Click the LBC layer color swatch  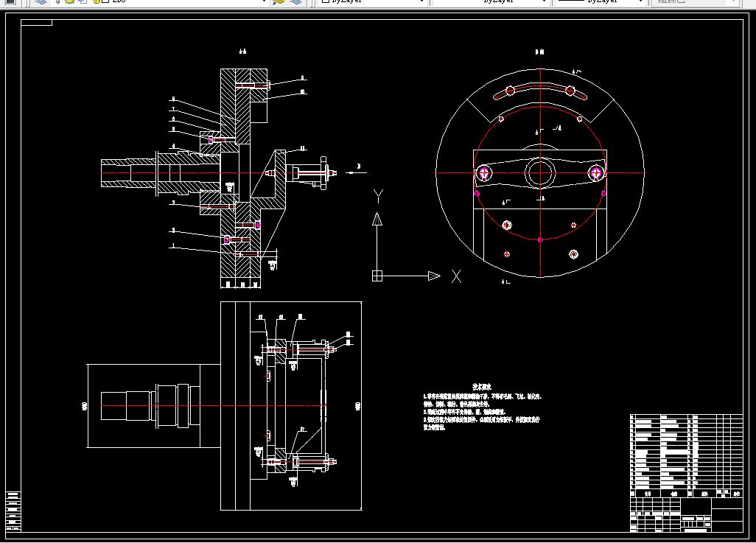click(x=105, y=1)
